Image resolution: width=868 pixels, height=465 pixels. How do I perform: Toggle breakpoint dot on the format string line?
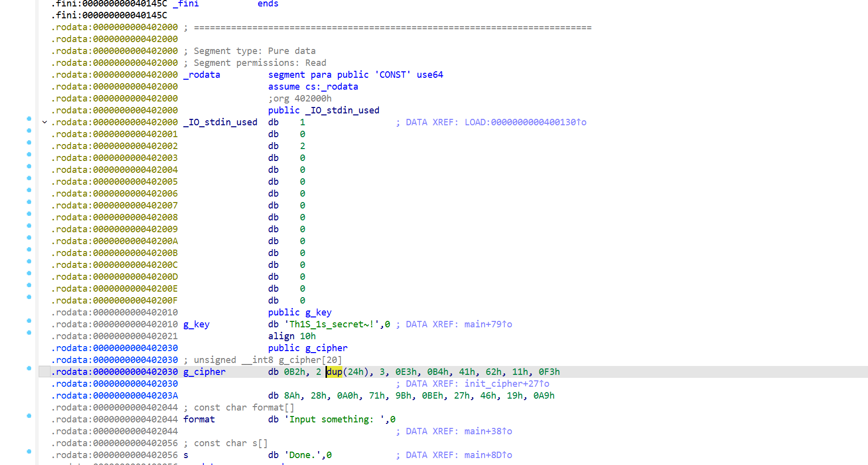(29, 416)
